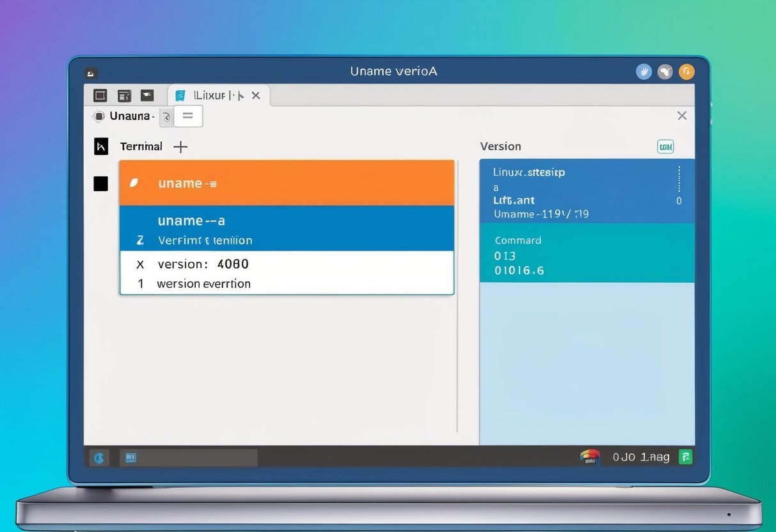Image resolution: width=776 pixels, height=532 pixels.
Task: Open the three-dot menu on the Linux stresip card
Action: click(x=680, y=176)
